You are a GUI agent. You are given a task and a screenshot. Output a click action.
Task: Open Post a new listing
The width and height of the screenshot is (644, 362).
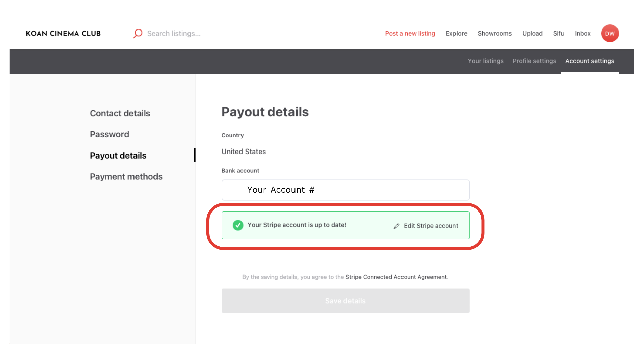click(410, 33)
